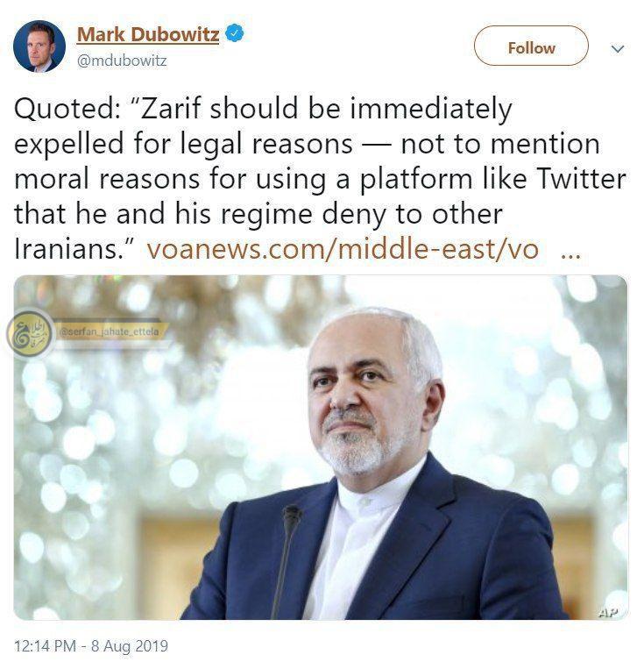Screen dimensions: 644x669
Task: Visit the @mdubowitz handle
Action: click(122, 61)
